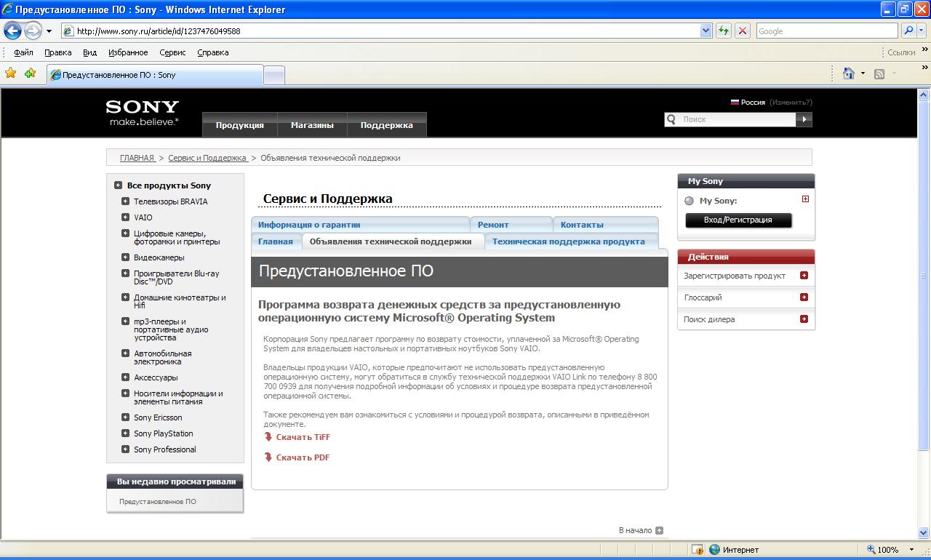Expand Телевизоры BRAVIA category
This screenshot has height=560, width=931.
(x=126, y=201)
